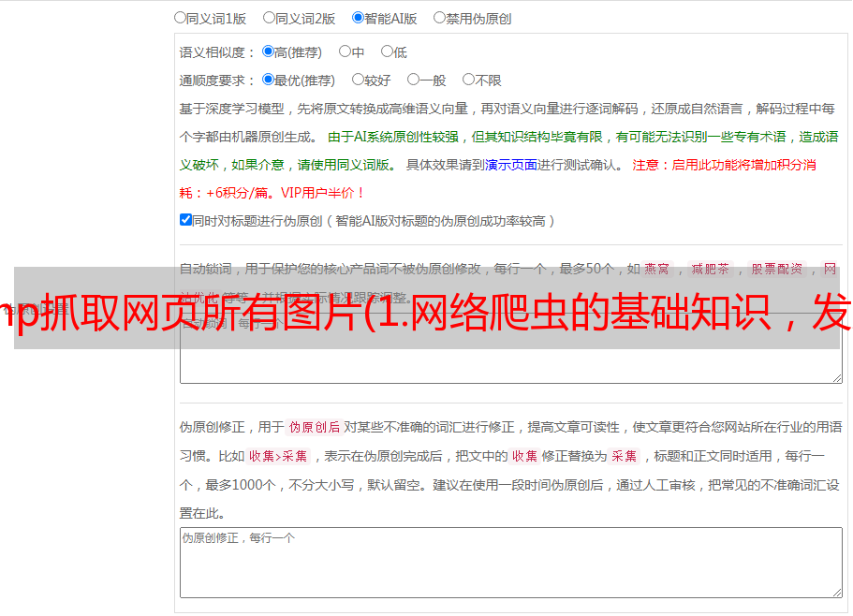
Task: Set 语义相似度 to 低
Action: coord(388,51)
